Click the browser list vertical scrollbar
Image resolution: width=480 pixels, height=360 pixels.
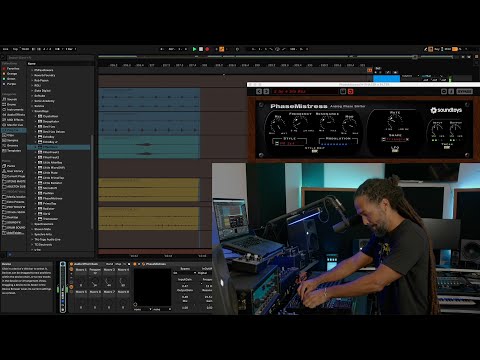pos(92,182)
